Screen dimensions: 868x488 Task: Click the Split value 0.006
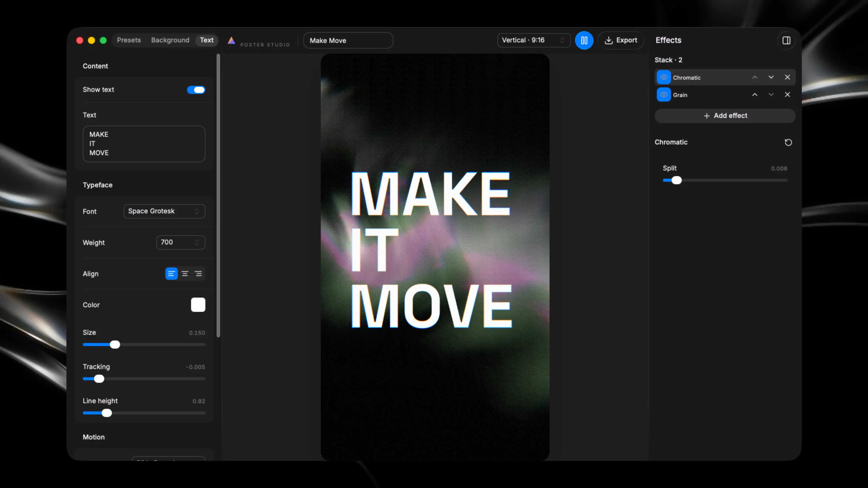pos(779,169)
